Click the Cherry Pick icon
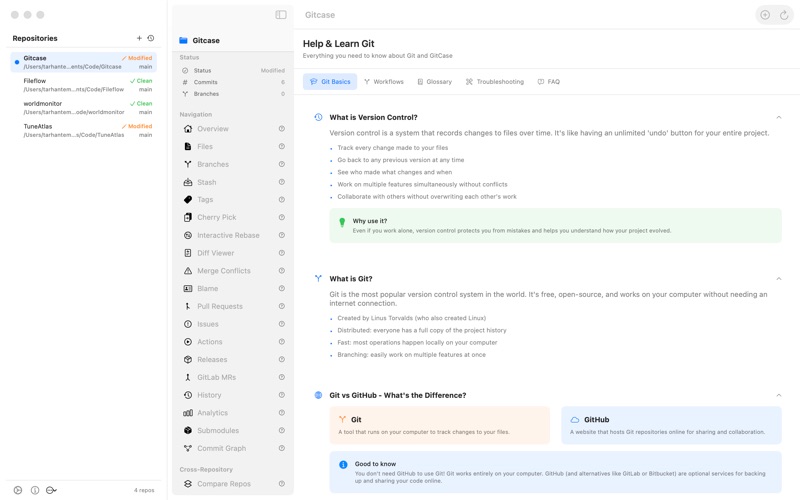 188,217
